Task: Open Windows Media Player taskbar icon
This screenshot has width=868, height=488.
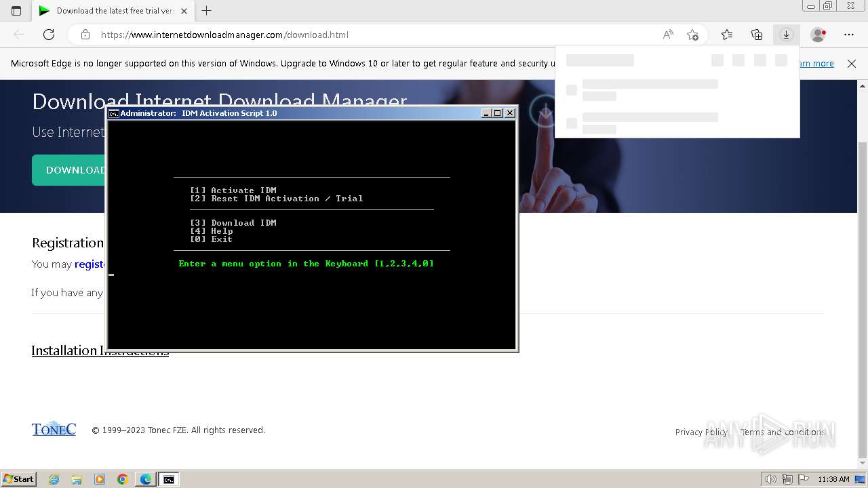Action: [100, 479]
